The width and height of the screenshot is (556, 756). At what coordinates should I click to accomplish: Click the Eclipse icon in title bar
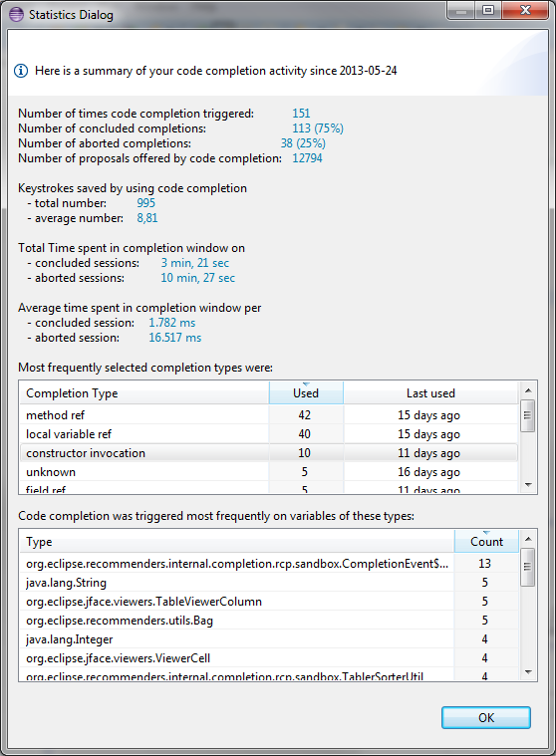pyautogui.click(x=16, y=15)
